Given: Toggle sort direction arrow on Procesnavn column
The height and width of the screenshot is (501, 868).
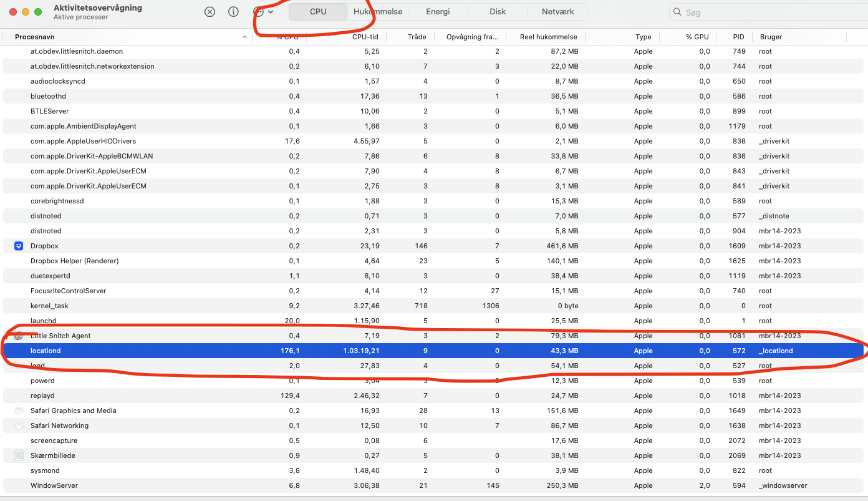Looking at the screenshot, I should tap(244, 37).
